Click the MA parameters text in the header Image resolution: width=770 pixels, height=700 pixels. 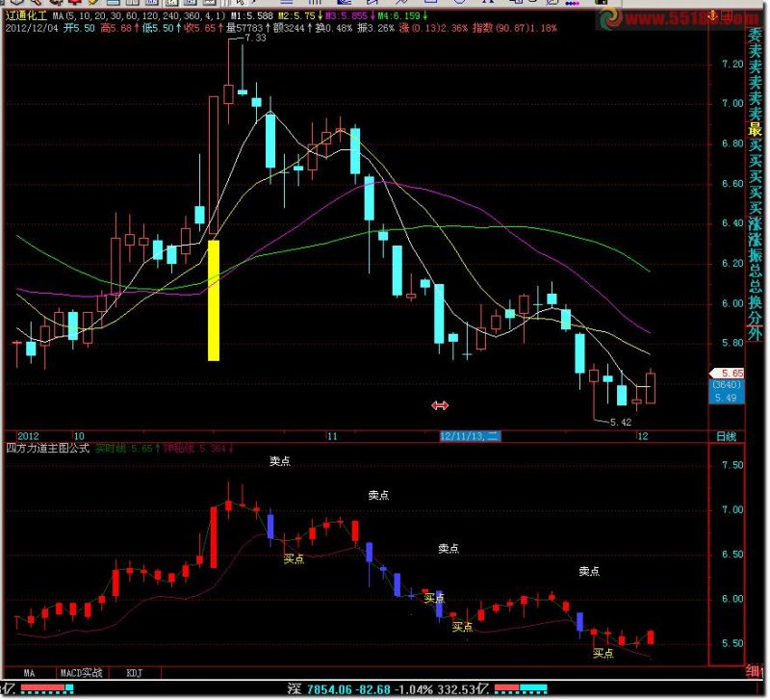click(139, 15)
